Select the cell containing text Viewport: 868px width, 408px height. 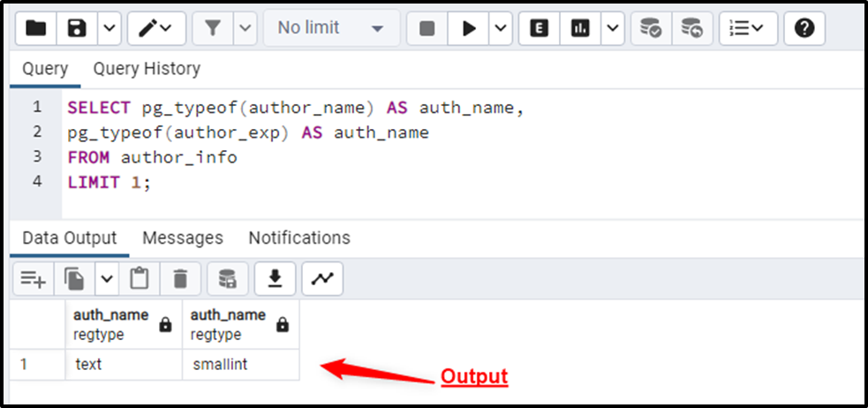[124, 364]
